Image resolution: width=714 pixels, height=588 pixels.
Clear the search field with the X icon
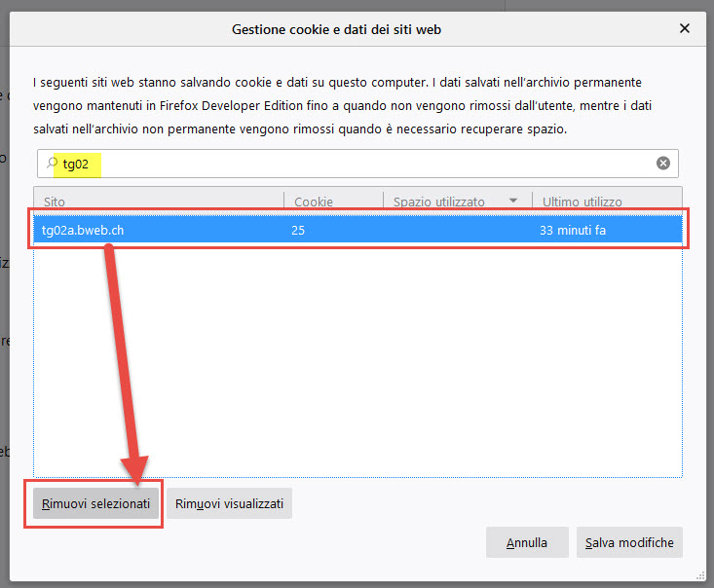click(663, 164)
